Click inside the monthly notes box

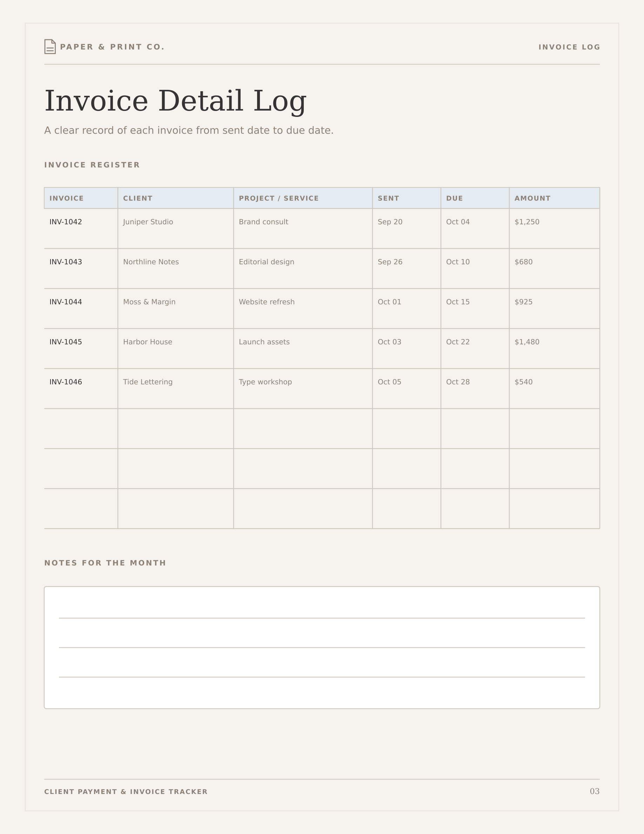[322, 648]
